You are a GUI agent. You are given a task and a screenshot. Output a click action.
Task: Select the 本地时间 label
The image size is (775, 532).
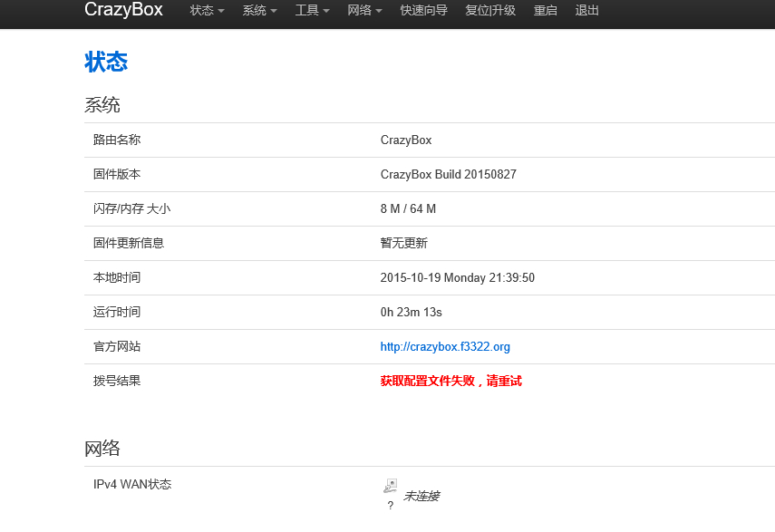pyautogui.click(x=117, y=277)
